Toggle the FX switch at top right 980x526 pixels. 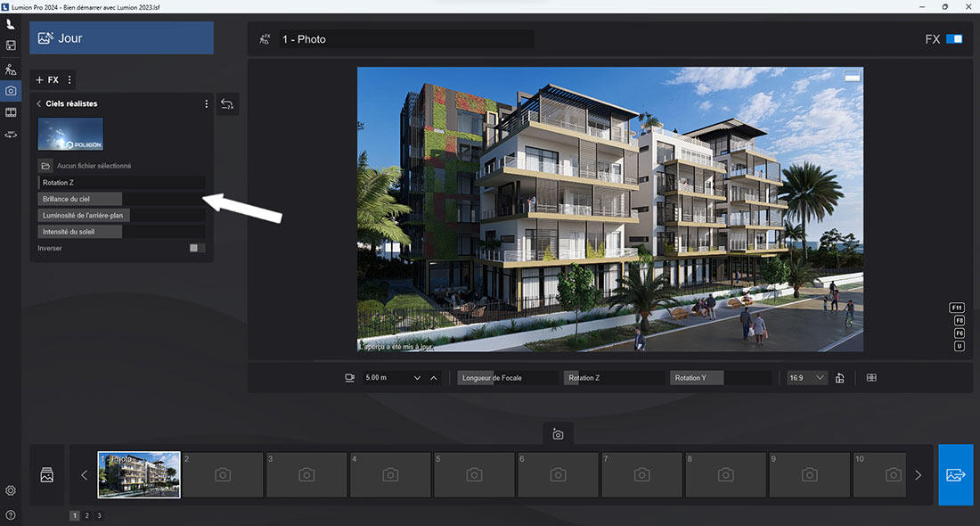pos(954,39)
